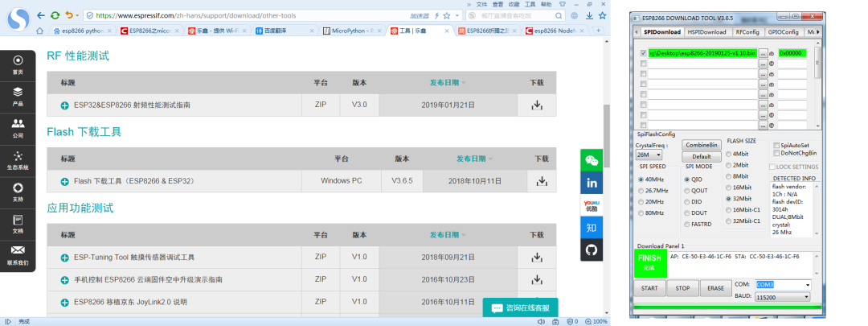Open the BAUD rate dropdown
868x326 pixels.
tap(783, 296)
